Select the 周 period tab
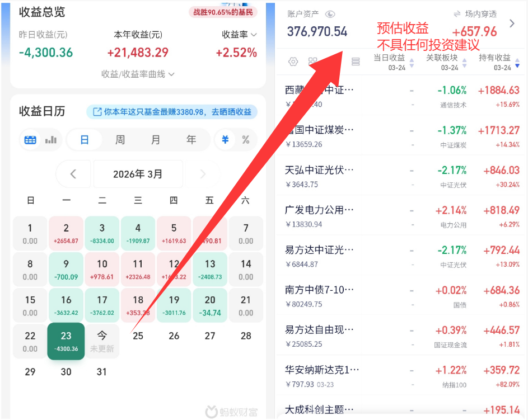The height and width of the screenshot is (420, 528). tap(120, 140)
